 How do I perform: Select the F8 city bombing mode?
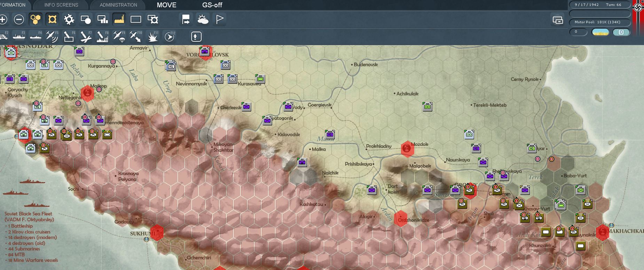102,36
